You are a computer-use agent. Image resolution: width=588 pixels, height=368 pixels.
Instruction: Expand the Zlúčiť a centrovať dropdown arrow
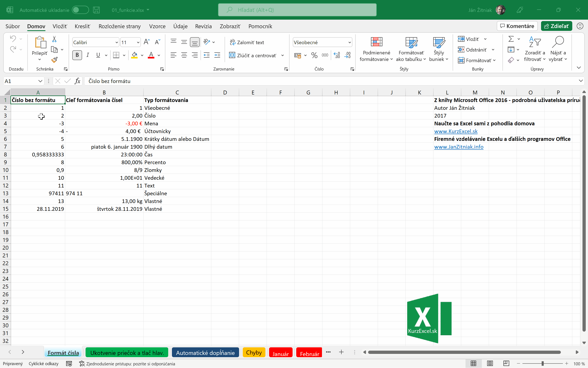[283, 55]
